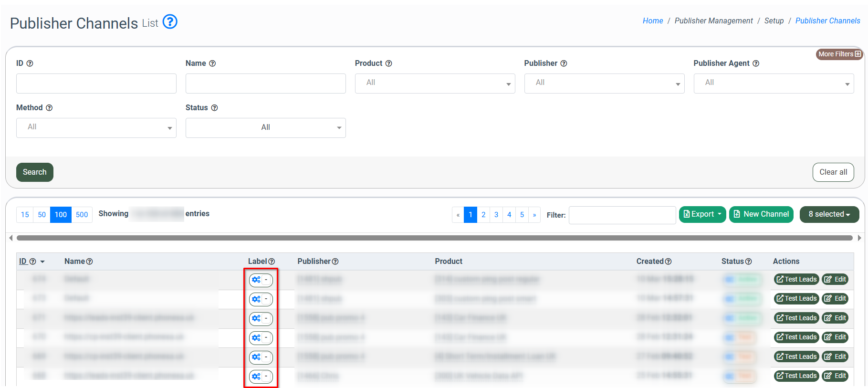Expand the Export dropdown button
Screen dimensions: 868x388
pyautogui.click(x=702, y=214)
